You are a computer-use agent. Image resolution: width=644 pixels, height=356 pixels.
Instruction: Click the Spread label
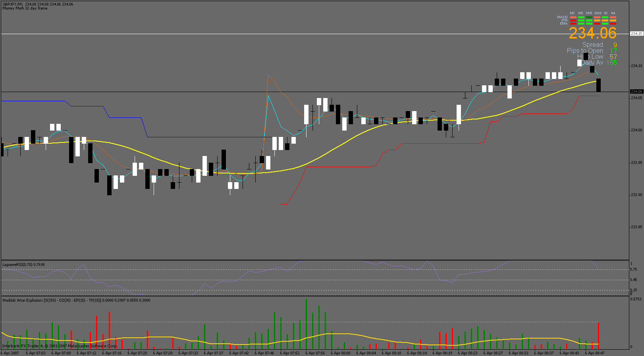[x=593, y=45]
